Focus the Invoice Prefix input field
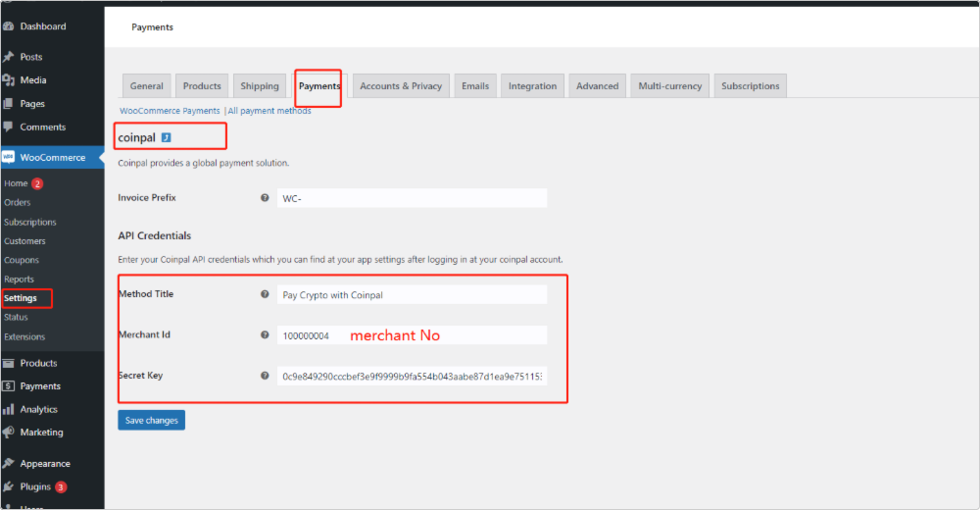The image size is (980, 510). [x=412, y=198]
